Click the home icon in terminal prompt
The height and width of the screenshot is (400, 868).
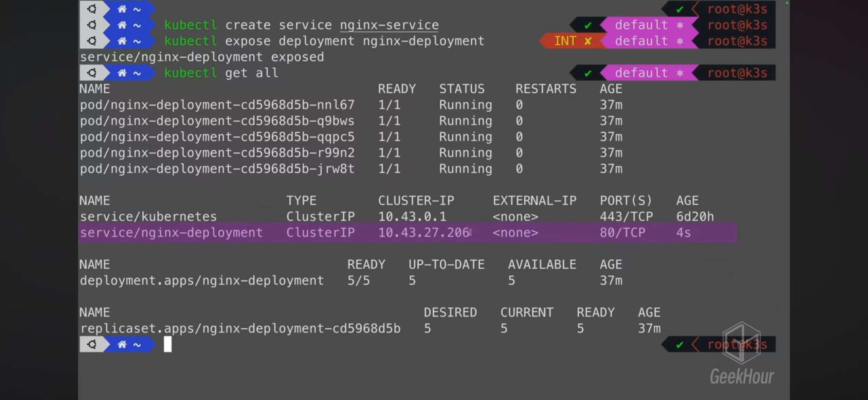pyautogui.click(x=121, y=344)
